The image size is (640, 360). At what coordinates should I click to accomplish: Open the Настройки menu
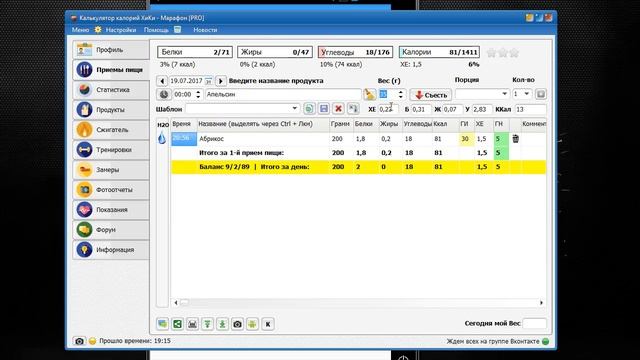click(x=121, y=30)
